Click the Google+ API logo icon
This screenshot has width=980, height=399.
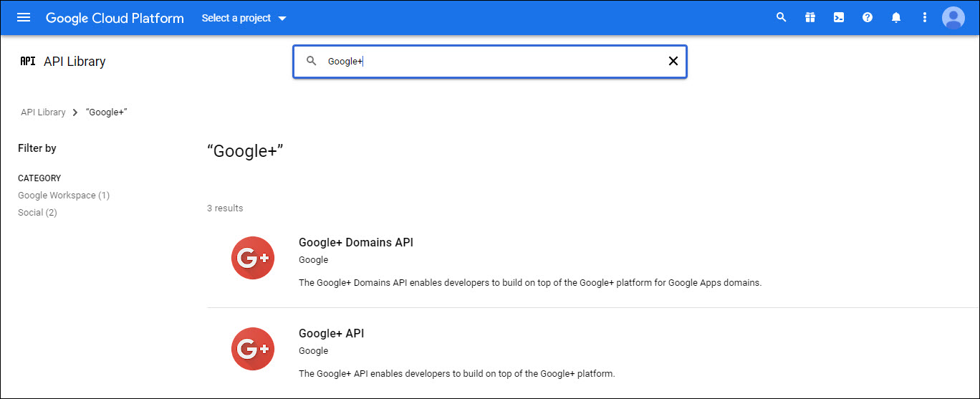click(x=253, y=349)
